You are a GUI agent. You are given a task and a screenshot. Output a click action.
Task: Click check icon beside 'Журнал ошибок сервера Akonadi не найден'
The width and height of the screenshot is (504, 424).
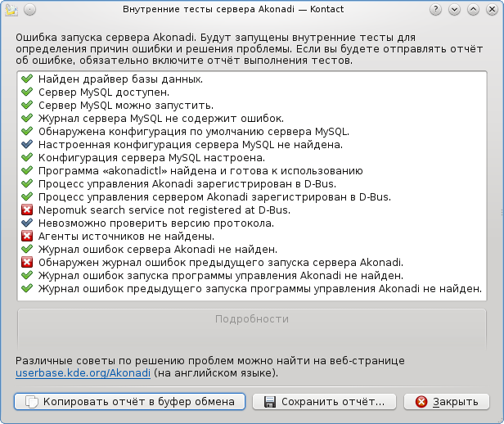click(27, 249)
